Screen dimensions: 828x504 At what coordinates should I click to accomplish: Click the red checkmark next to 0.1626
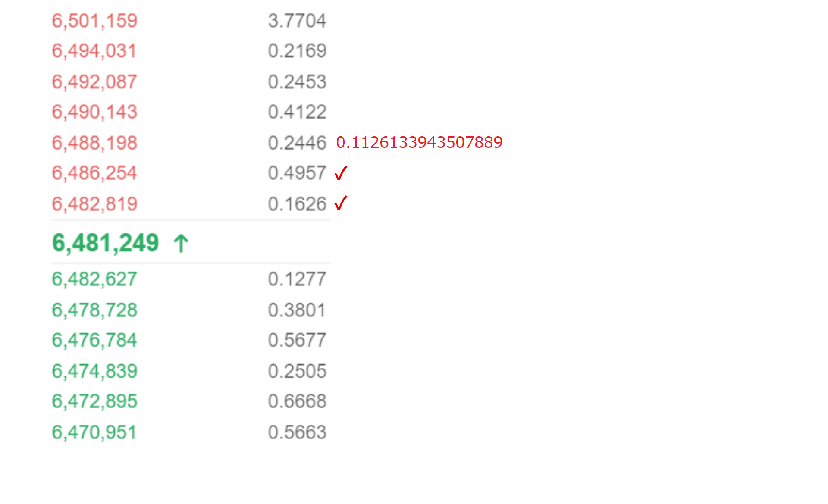[341, 203]
